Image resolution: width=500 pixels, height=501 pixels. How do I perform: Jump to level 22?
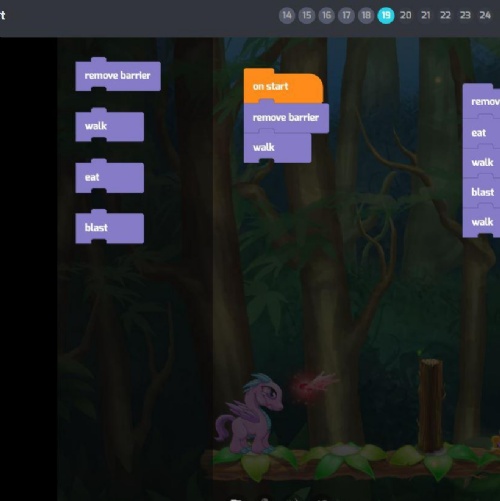pos(445,15)
